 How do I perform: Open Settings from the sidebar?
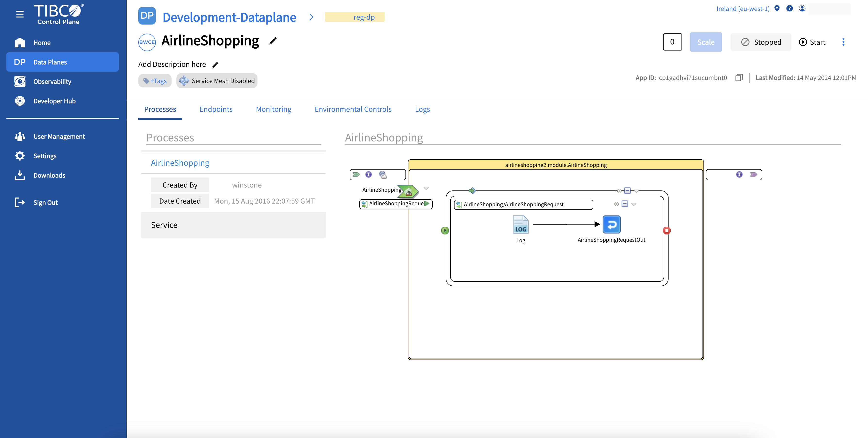pos(62,156)
